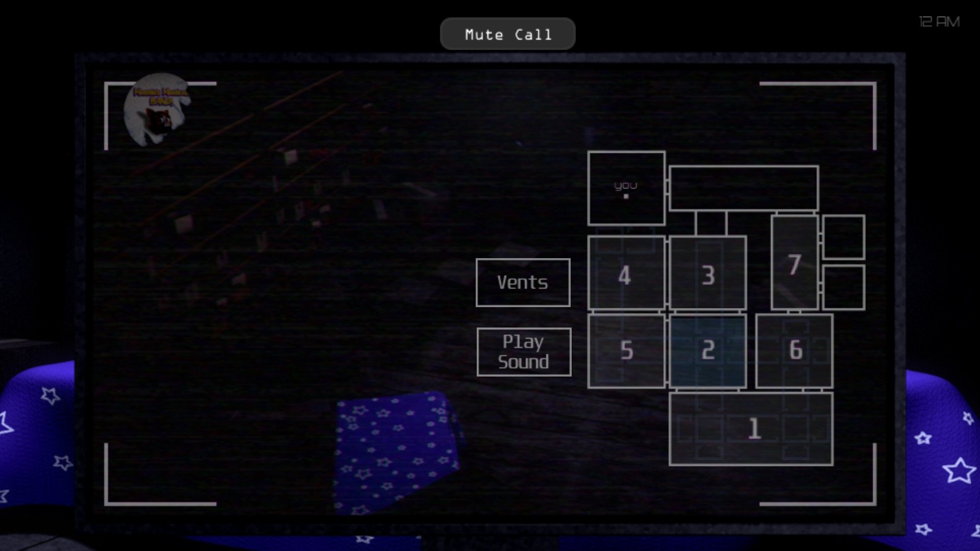Click the player 'you' camera node

[626, 188]
